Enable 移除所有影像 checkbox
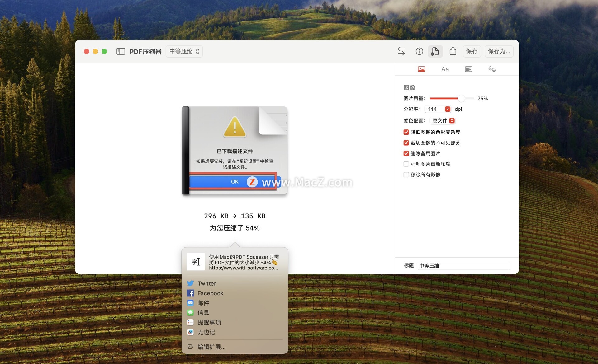The image size is (598, 364). pyautogui.click(x=406, y=175)
